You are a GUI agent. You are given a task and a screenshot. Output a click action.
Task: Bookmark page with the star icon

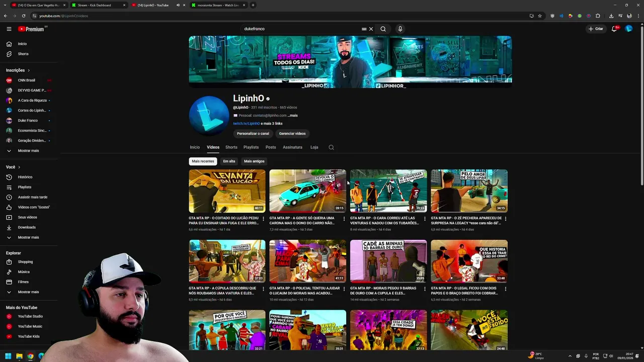[540, 16]
